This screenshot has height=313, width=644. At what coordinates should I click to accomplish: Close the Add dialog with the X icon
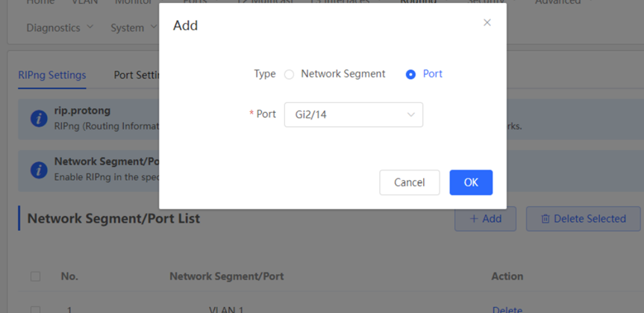(487, 22)
